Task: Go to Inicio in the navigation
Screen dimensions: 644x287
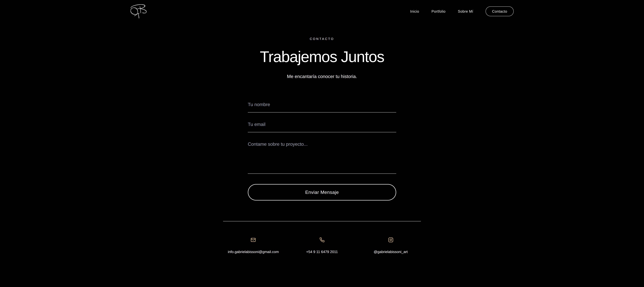Action: [x=414, y=11]
